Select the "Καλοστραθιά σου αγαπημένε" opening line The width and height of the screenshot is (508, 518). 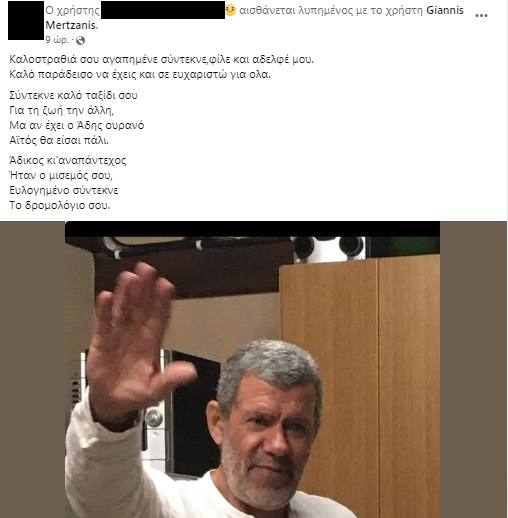point(161,59)
